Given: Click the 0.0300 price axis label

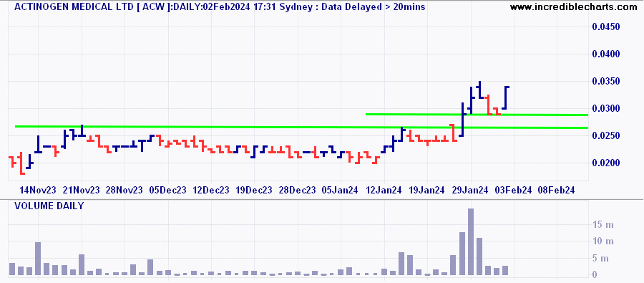Looking at the screenshot, I should pos(606,109).
